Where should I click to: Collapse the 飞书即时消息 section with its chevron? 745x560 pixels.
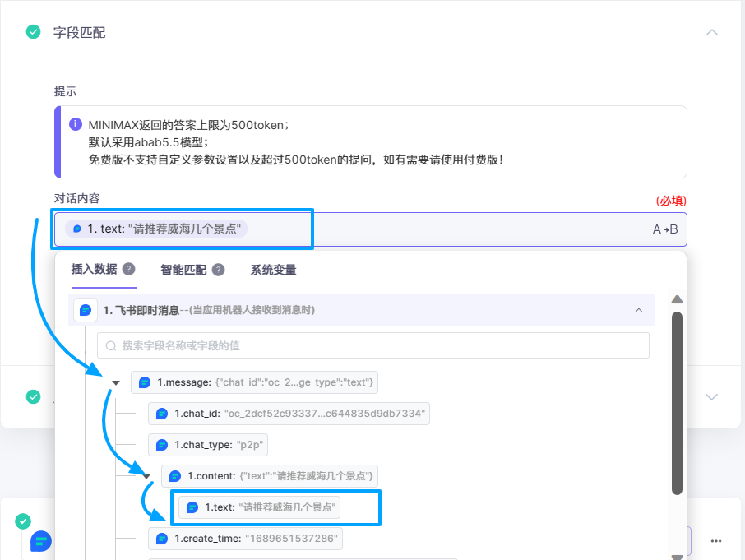640,309
